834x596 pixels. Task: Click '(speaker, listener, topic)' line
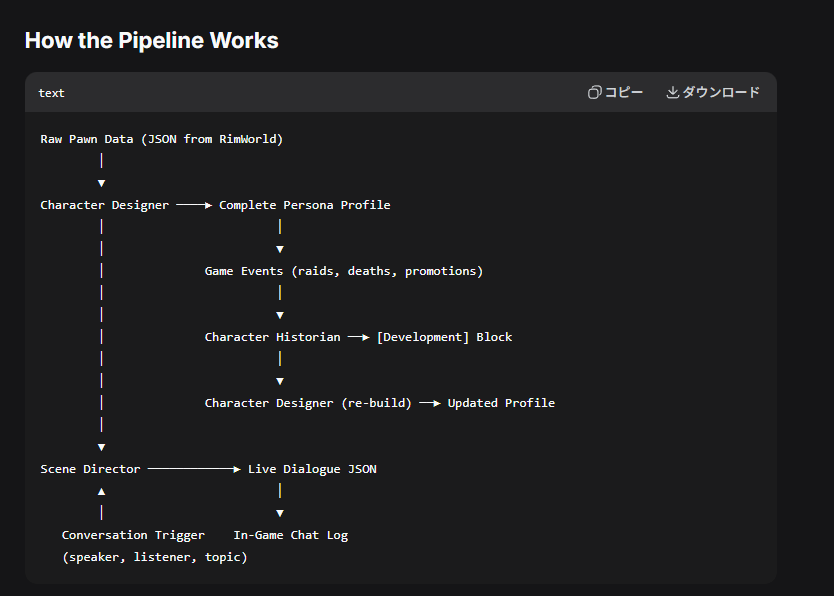155,557
